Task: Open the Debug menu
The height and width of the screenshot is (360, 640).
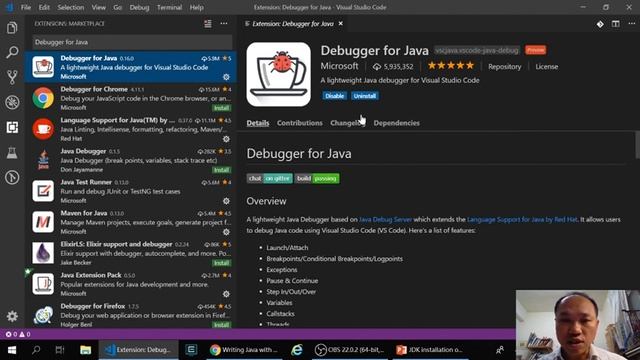Action: pos(139,7)
